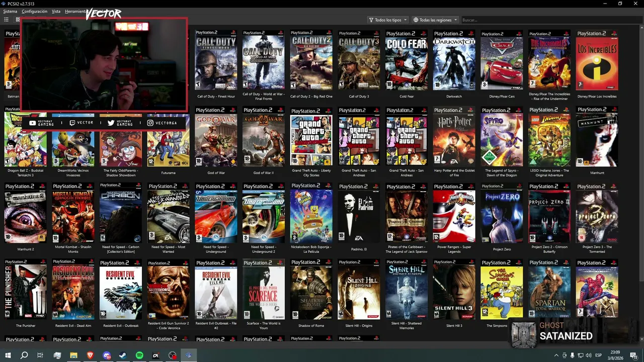Viewport: 644px width, 362px height.
Task: Select the Los Increíbles red cover
Action: pyautogui.click(x=597, y=60)
